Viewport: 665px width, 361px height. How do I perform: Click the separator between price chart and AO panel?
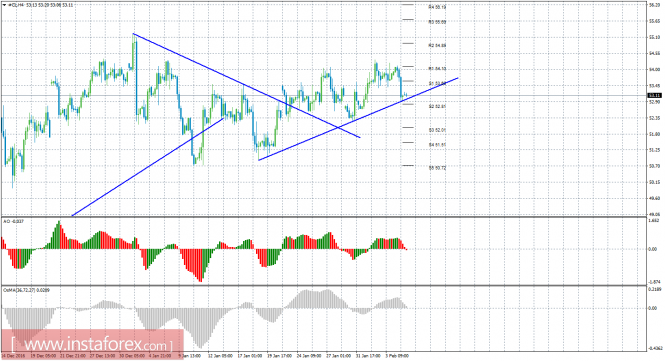click(323, 217)
